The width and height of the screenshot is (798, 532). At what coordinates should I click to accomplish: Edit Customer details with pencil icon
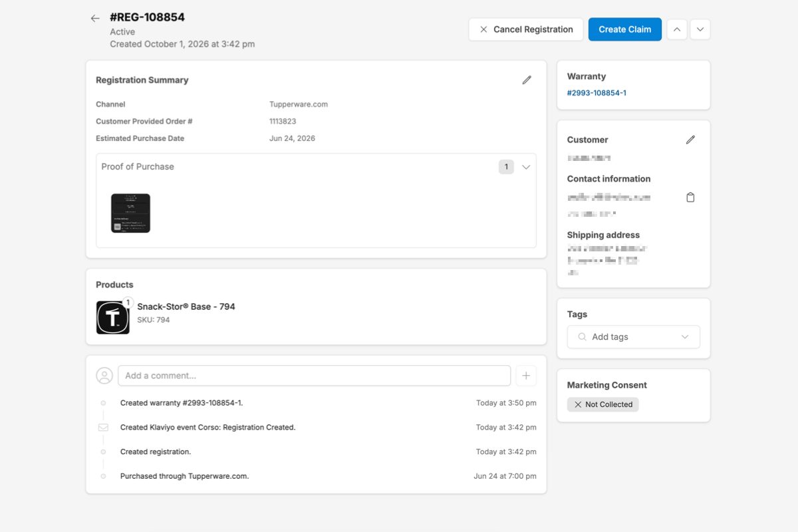(690, 140)
